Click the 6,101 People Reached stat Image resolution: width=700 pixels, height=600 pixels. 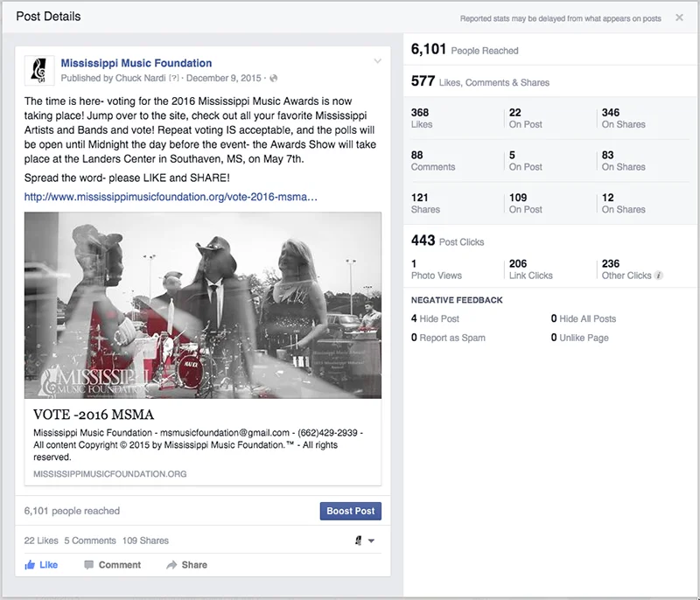point(465,49)
